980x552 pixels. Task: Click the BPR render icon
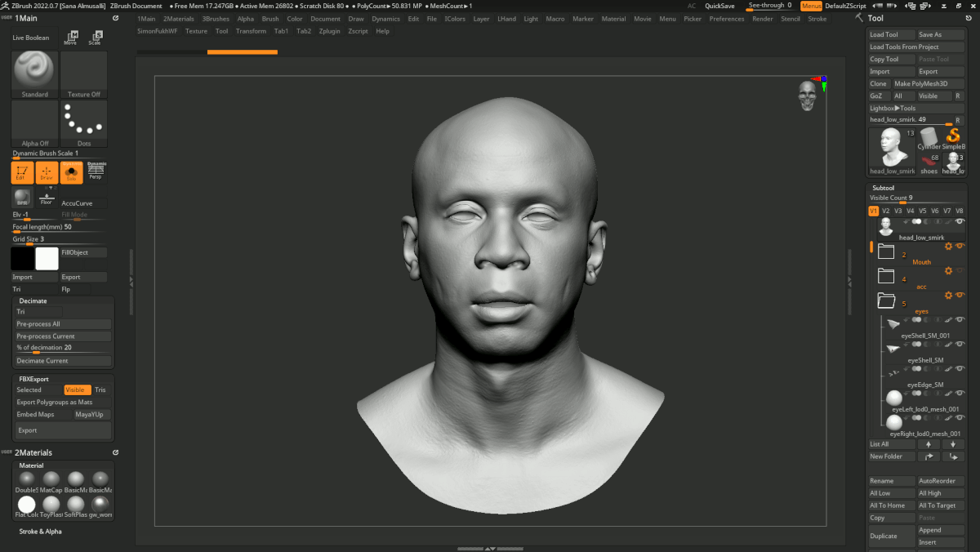(x=20, y=198)
